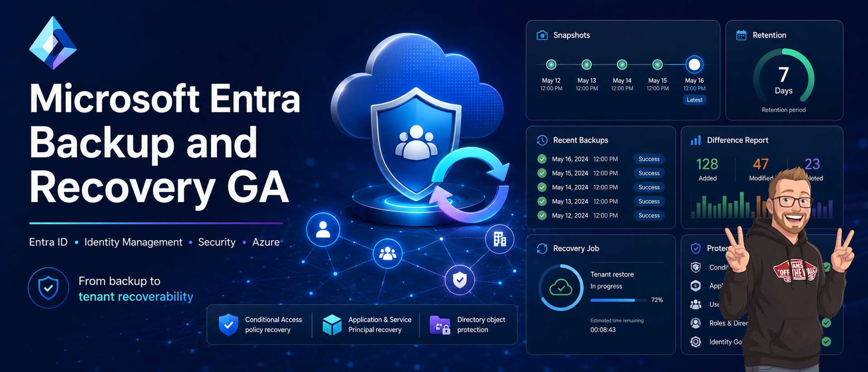Click the Azure tag
The width and height of the screenshot is (868, 372).
click(x=266, y=242)
